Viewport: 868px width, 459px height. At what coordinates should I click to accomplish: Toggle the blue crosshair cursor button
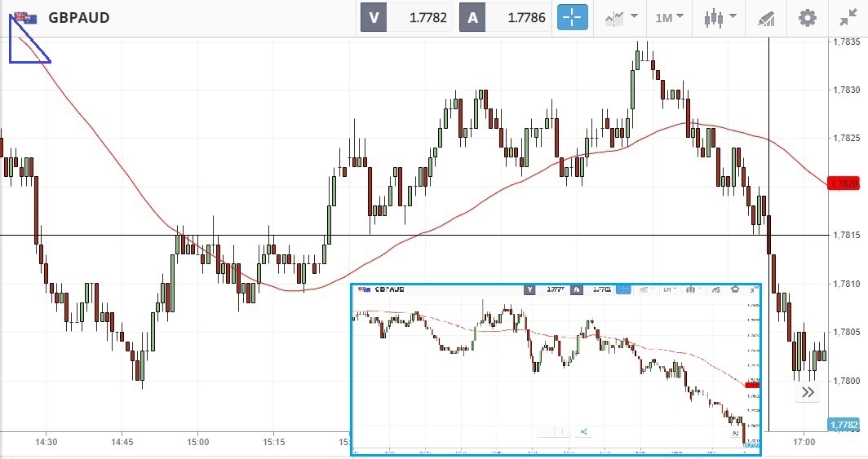573,17
